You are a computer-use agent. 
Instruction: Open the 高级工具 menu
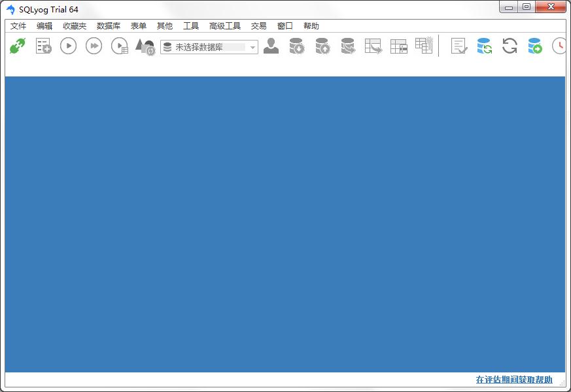pos(224,25)
